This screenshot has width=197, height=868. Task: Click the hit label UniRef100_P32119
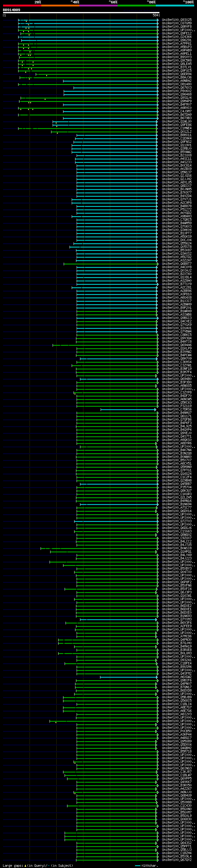click(x=177, y=406)
